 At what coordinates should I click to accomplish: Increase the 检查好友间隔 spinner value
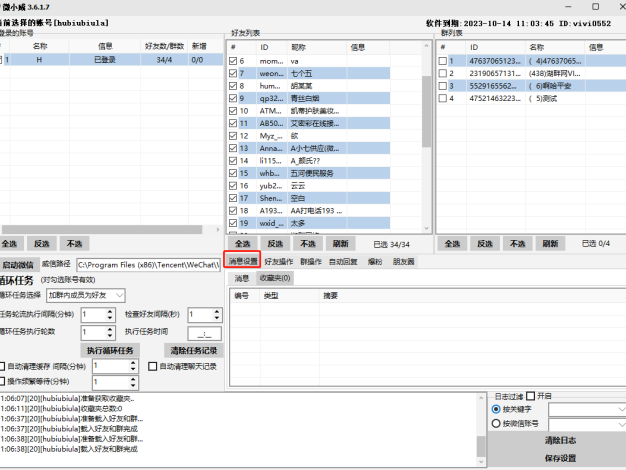[215, 309]
